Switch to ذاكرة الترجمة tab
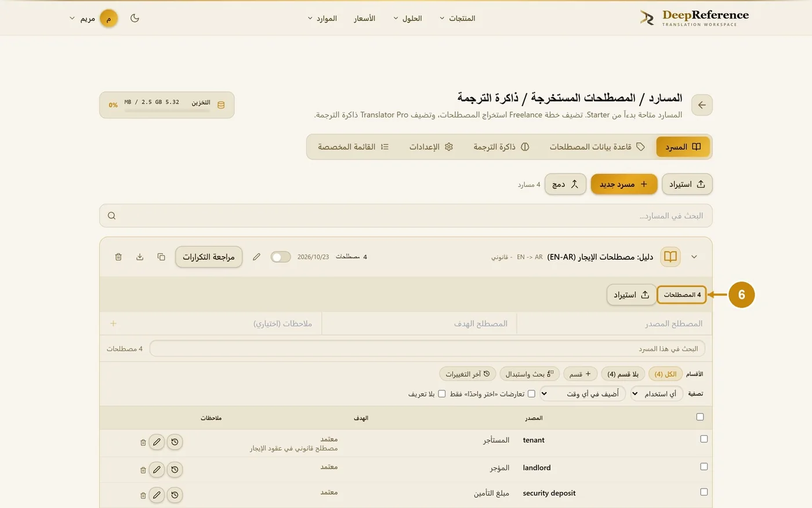The width and height of the screenshot is (812, 508). tap(501, 147)
